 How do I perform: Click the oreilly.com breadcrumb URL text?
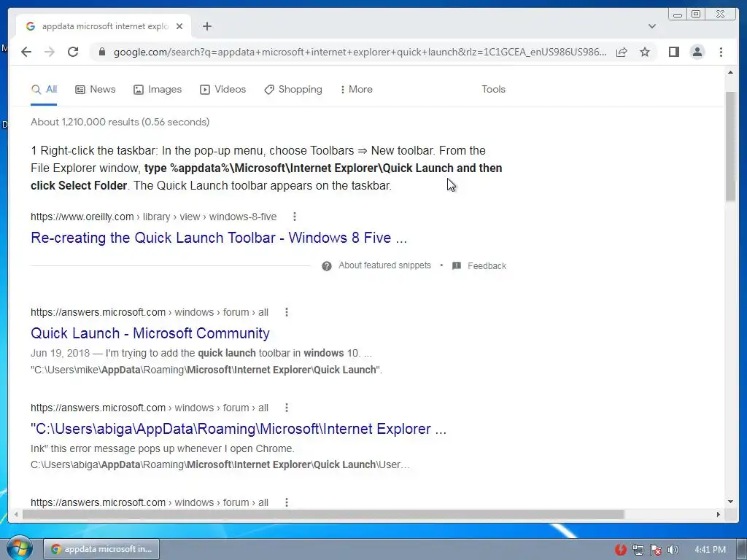[x=153, y=217]
